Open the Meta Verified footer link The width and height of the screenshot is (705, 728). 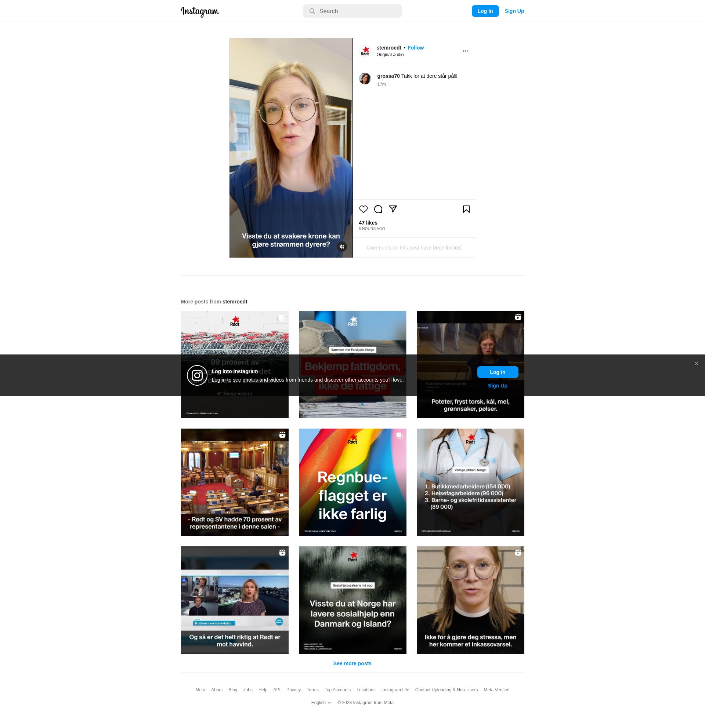pyautogui.click(x=496, y=690)
